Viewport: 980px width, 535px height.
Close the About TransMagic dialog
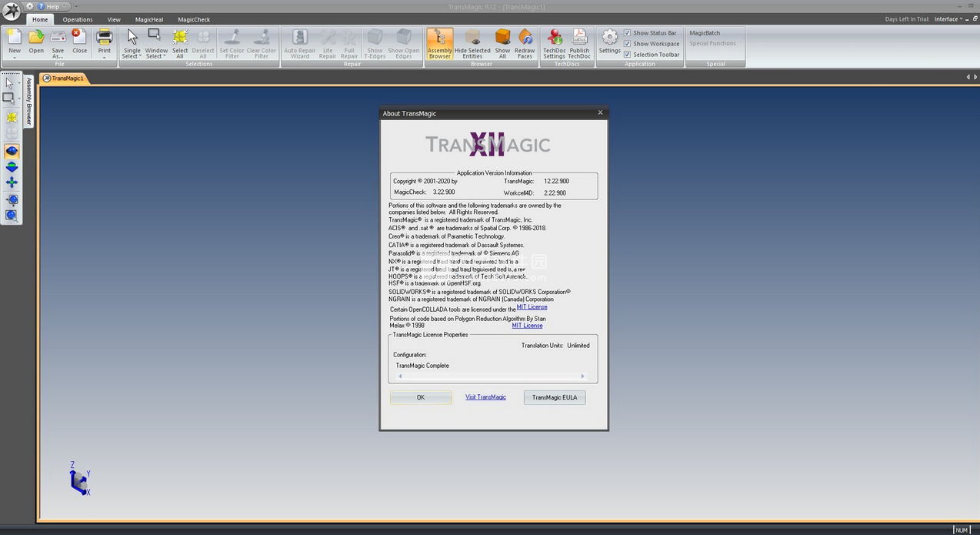coord(600,112)
